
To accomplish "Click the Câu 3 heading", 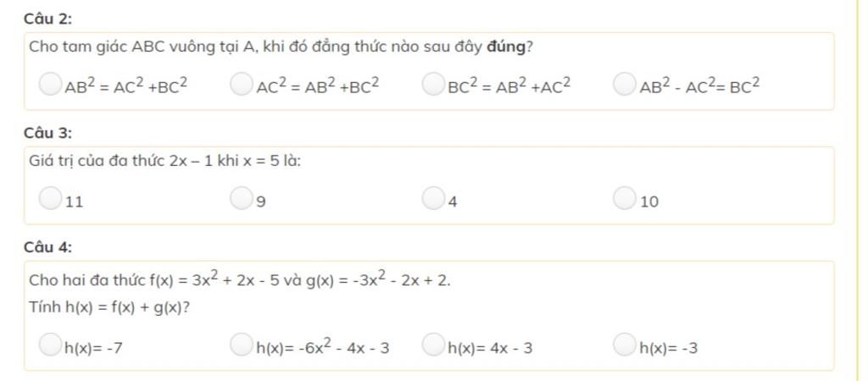I will tap(48, 133).
